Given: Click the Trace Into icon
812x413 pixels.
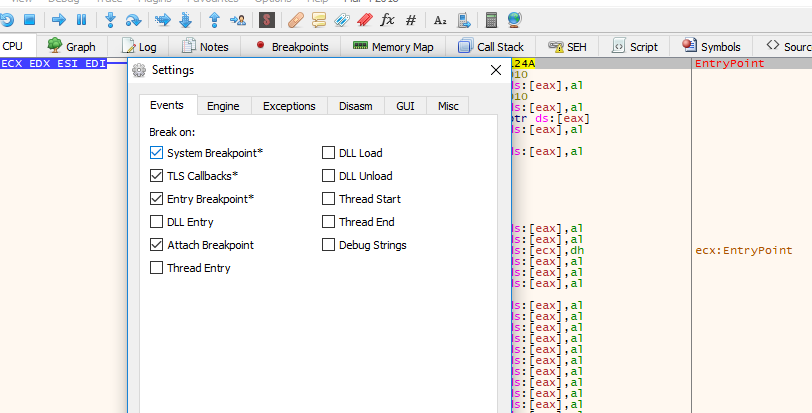Looking at the screenshot, I should click(x=163, y=20).
